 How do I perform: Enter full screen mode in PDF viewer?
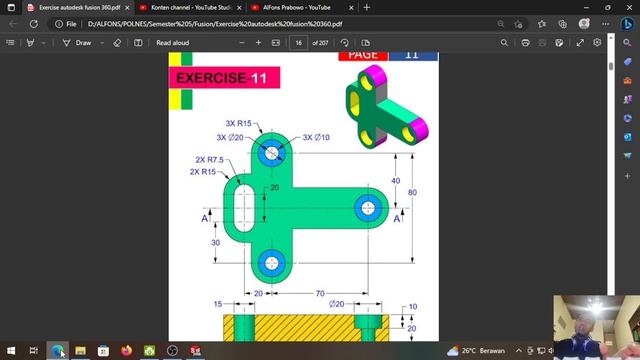pos(580,43)
